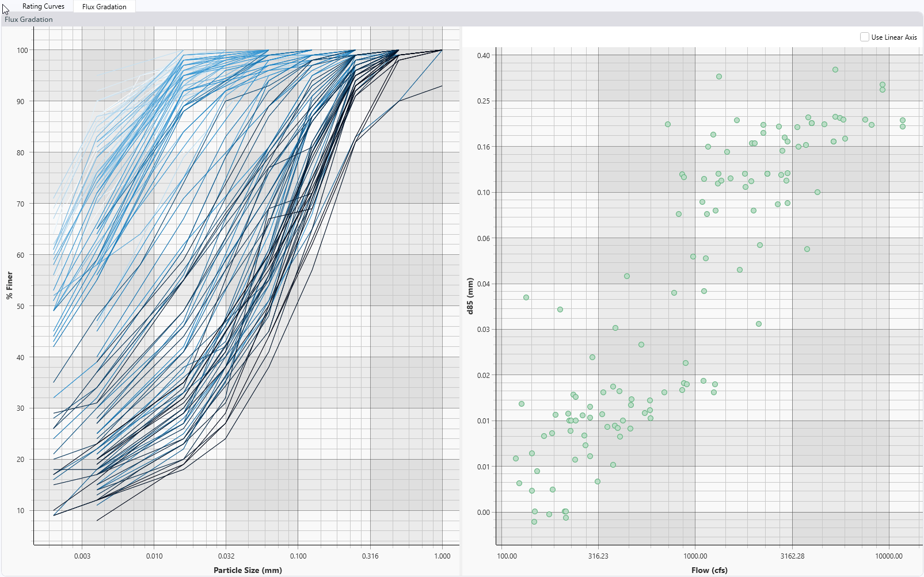Click the 1.000 tick label on the Particle Size axis

(x=442, y=556)
